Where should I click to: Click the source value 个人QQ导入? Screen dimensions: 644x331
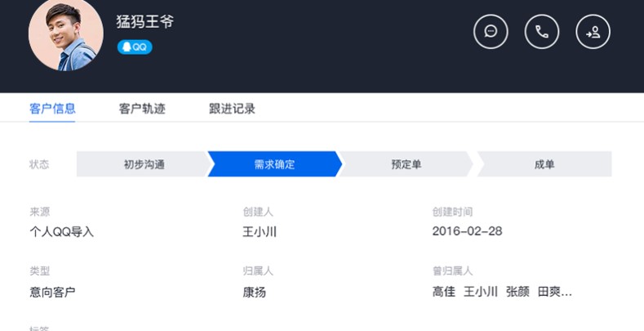click(62, 231)
